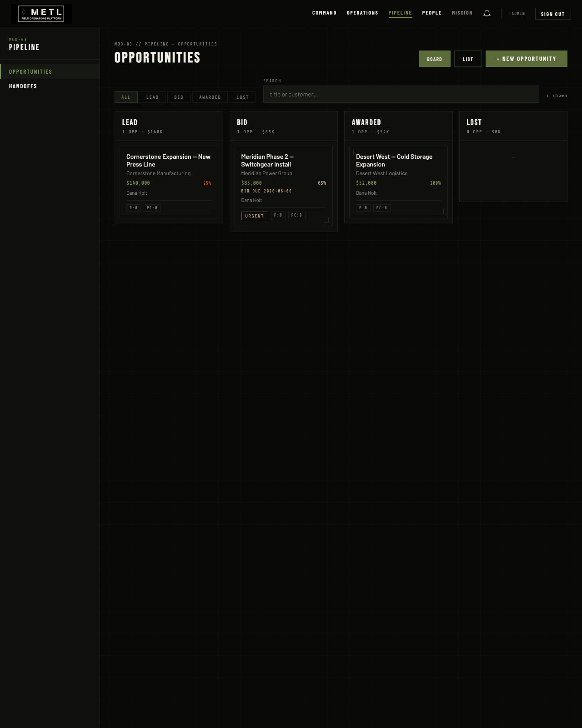Open the People nav item

(x=431, y=13)
